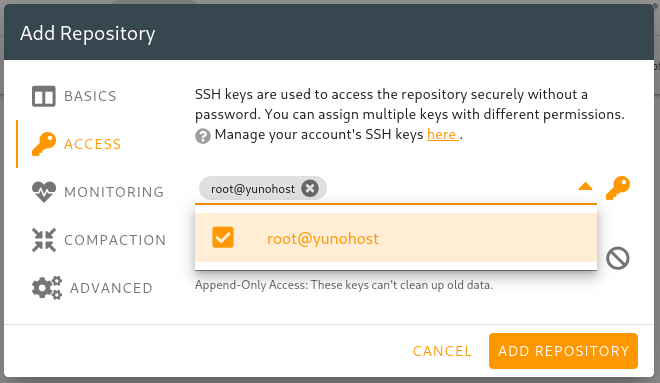Click the Compaction arrows icon

[x=44, y=240]
